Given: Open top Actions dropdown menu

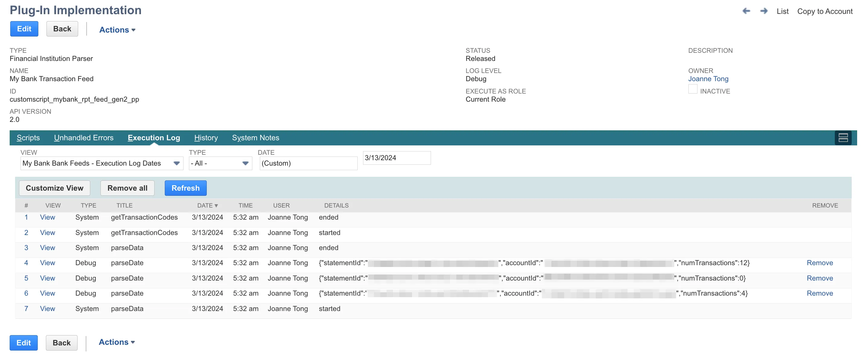Looking at the screenshot, I should [117, 30].
